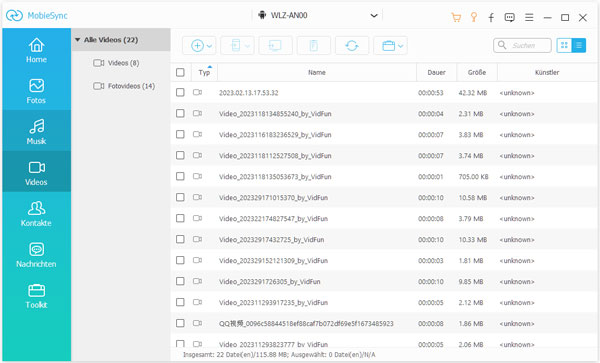This screenshot has height=363, width=600.
Task: Open Nachrichten in the sidebar
Action: (x=36, y=254)
